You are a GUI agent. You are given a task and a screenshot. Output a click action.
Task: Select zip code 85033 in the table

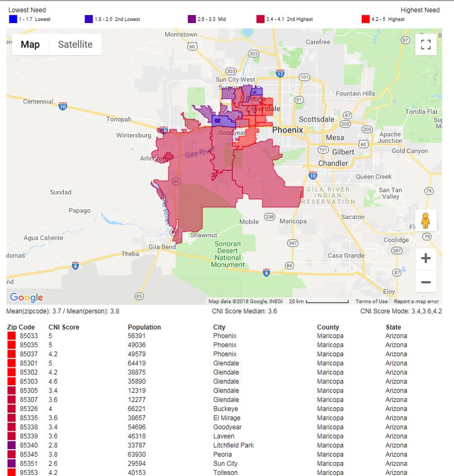point(29,336)
